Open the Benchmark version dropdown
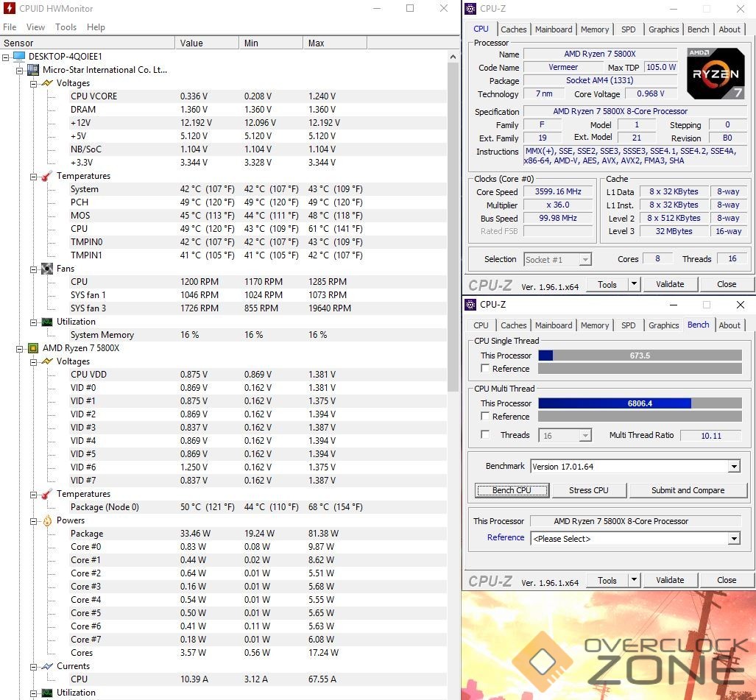756x700 pixels. click(x=733, y=467)
